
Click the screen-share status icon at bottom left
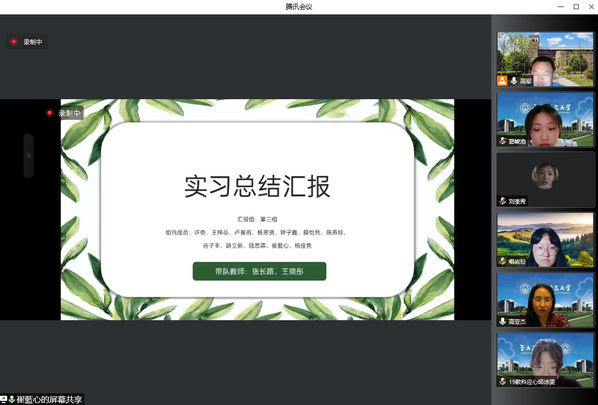tap(3, 399)
